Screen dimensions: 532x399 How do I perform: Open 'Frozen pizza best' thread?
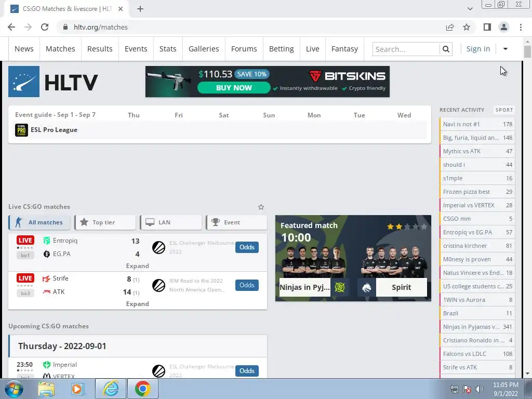click(477, 192)
